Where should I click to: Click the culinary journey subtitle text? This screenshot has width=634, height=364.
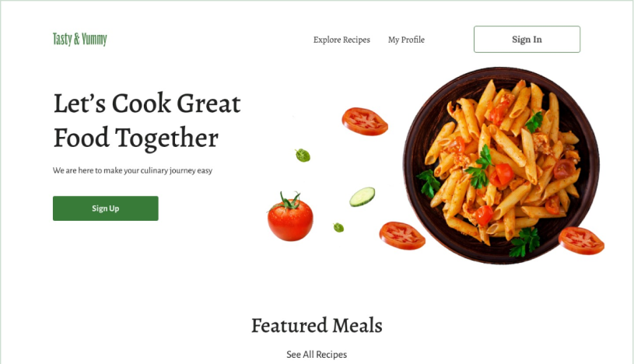coord(132,170)
